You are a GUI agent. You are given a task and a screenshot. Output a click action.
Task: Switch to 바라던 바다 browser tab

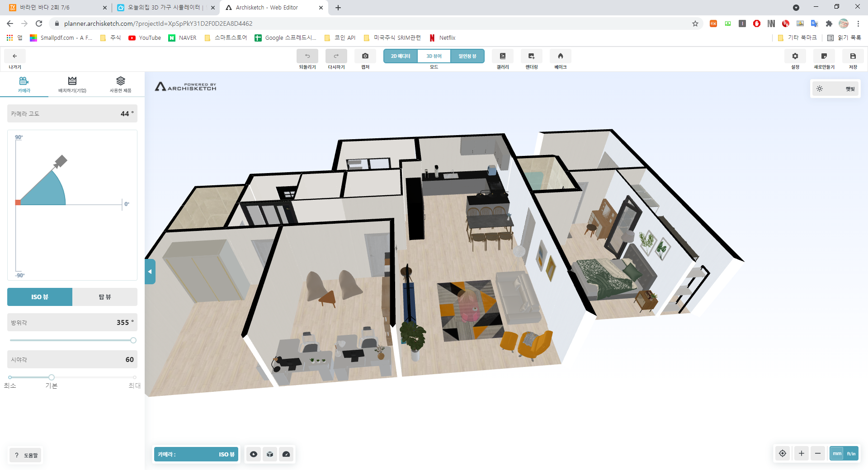[57, 8]
